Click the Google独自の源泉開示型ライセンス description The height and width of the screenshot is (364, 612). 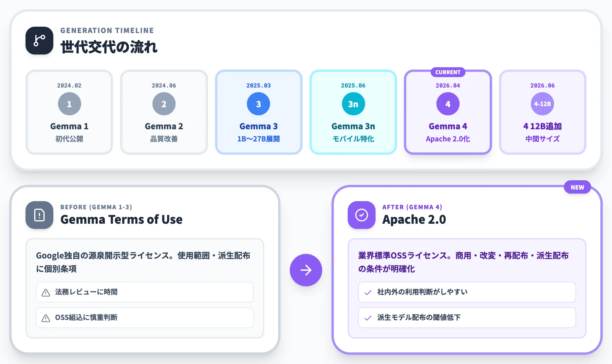click(x=143, y=262)
